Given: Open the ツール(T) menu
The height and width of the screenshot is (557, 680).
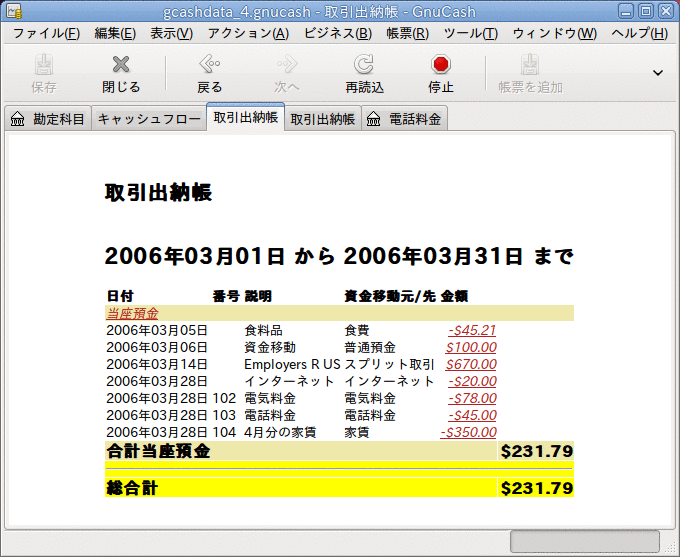Looking at the screenshot, I should [471, 33].
